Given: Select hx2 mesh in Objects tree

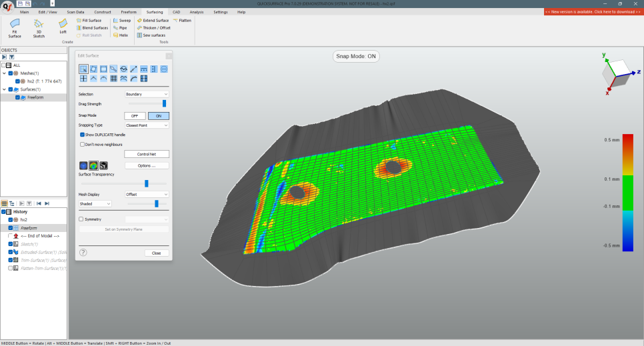Looking at the screenshot, I should 45,81.
